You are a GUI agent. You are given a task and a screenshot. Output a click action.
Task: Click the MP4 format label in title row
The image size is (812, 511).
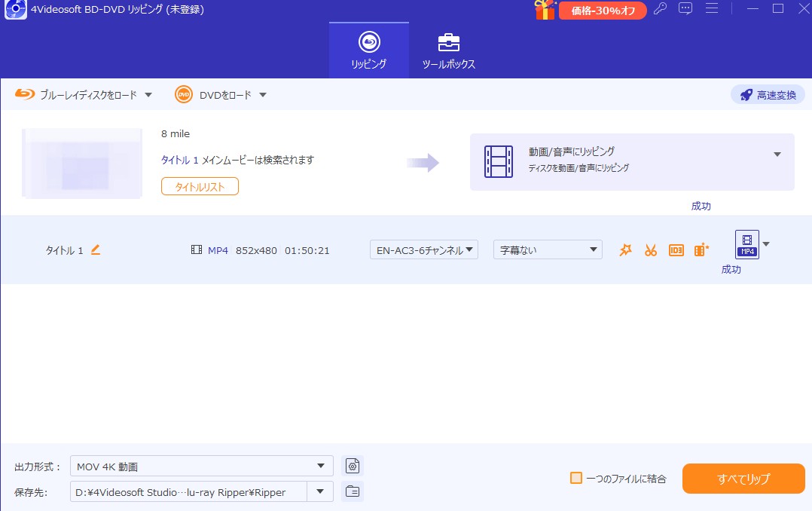tap(218, 250)
